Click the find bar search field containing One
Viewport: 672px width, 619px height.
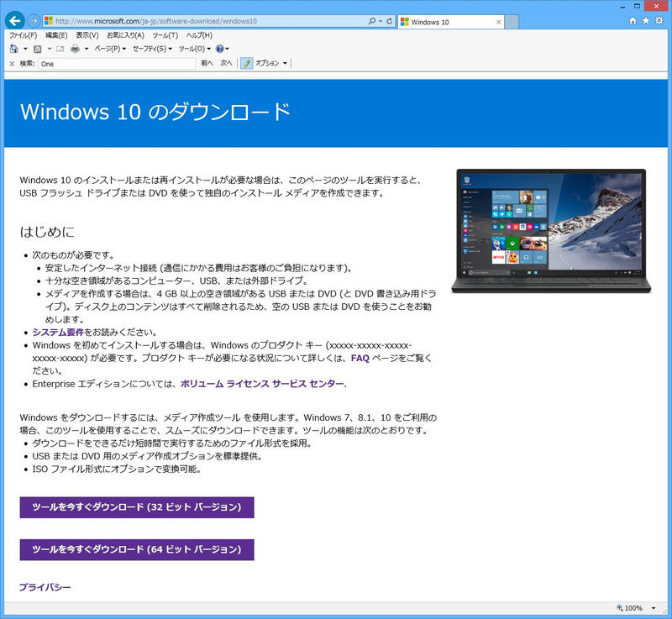pos(117,64)
